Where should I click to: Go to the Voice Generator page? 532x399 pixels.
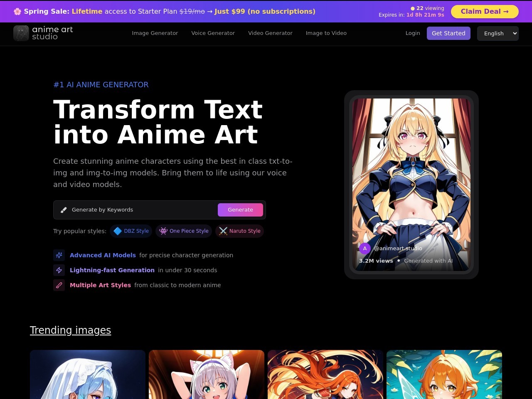click(x=213, y=33)
